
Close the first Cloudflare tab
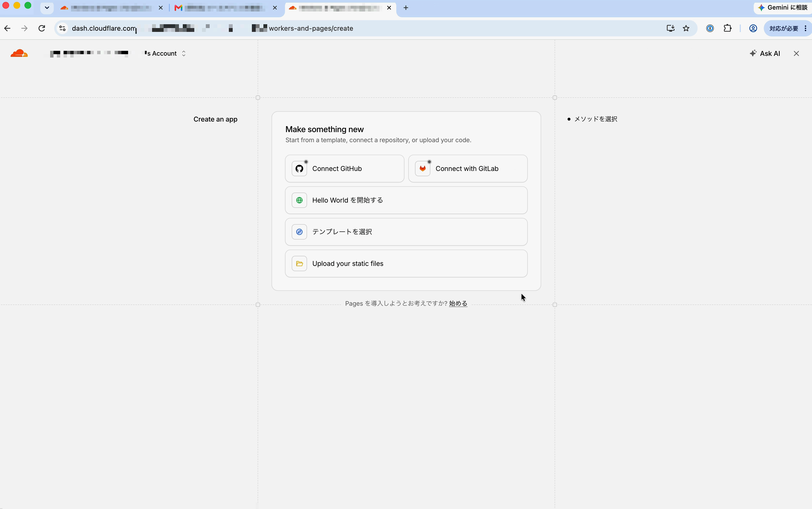tap(161, 8)
